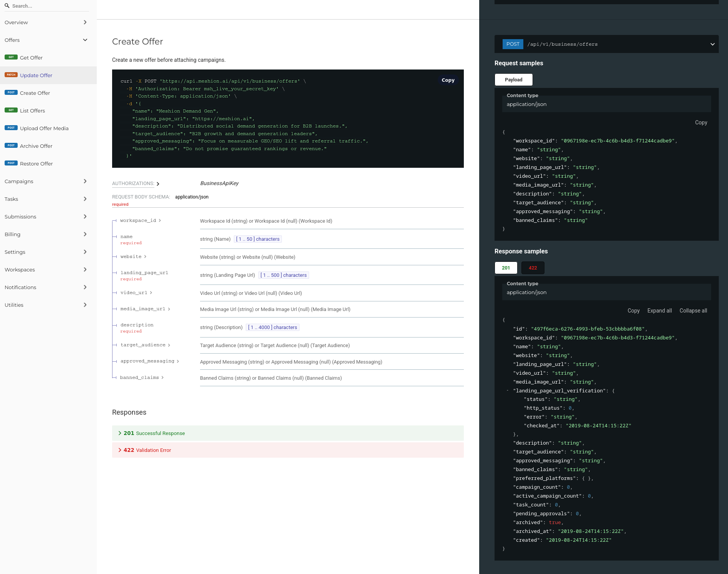Image resolution: width=728 pixels, height=574 pixels.
Task: Copy the curl example code
Action: pos(448,80)
